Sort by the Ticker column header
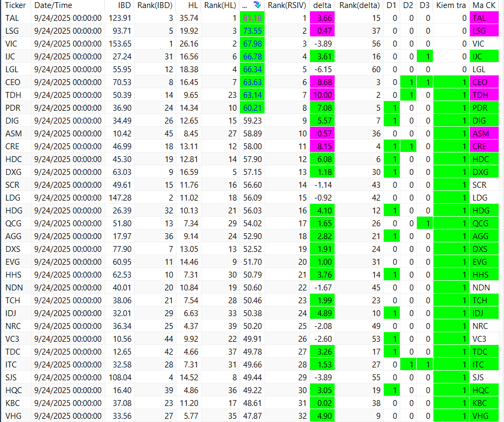The height and width of the screenshot is (422, 504). click(15, 5)
